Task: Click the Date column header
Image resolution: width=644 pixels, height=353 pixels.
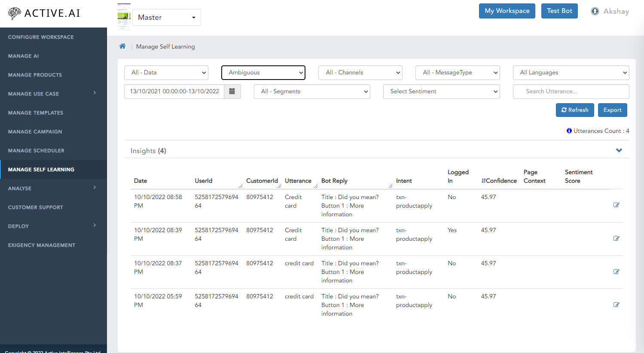Action: (x=140, y=181)
